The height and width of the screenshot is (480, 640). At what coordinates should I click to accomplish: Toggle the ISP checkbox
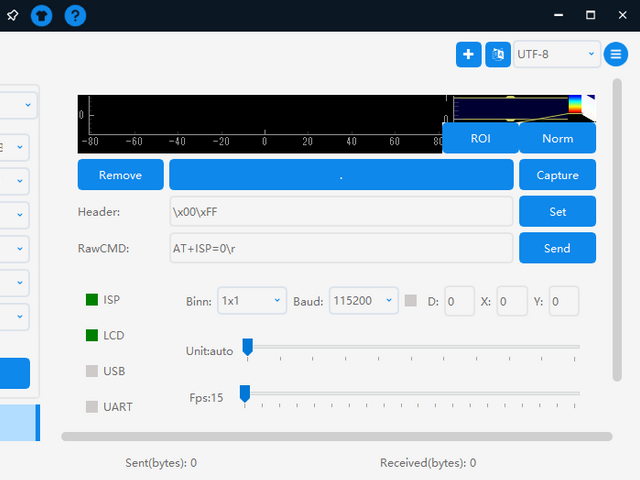[x=92, y=299]
